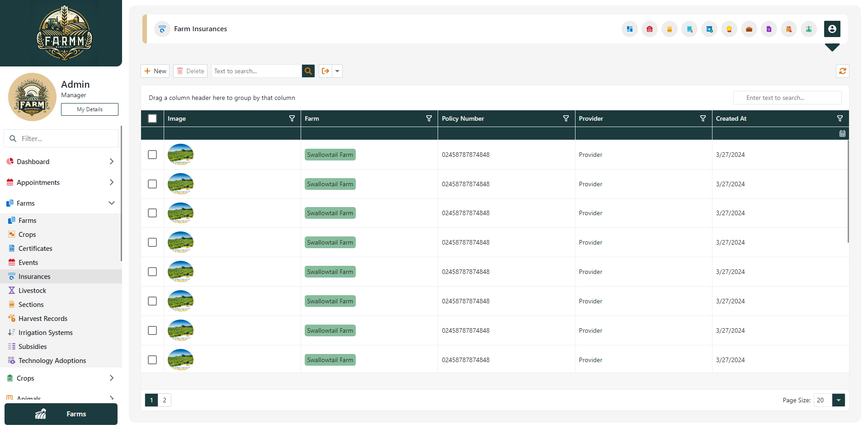Image resolution: width=868 pixels, height=429 pixels.
Task: Open My Details
Action: click(x=89, y=109)
